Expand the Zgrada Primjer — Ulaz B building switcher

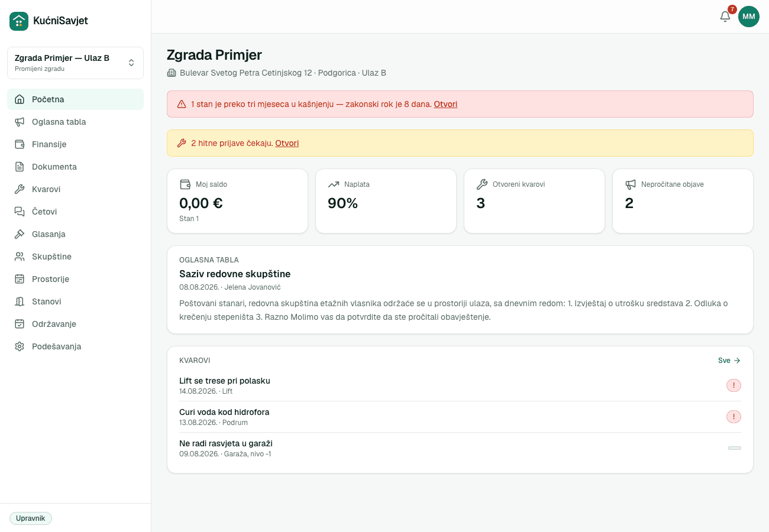click(x=75, y=63)
